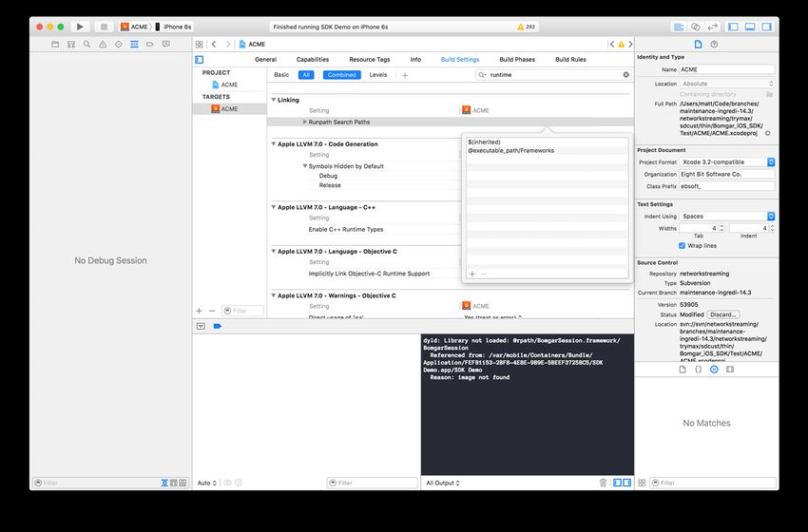Collapse Symbols Hidden by Default
The height and width of the screenshot is (532, 808).
pos(305,166)
